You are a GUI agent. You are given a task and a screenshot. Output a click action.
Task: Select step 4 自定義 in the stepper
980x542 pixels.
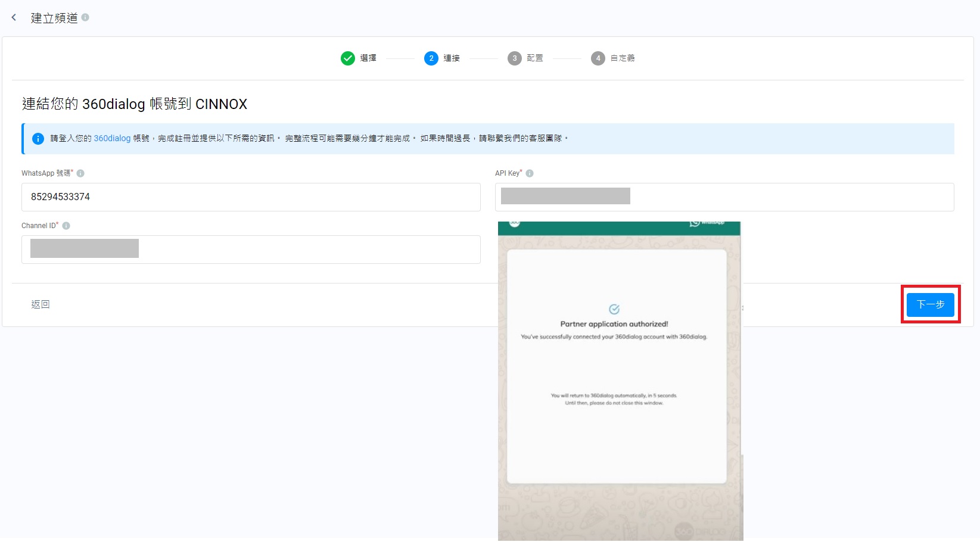pyautogui.click(x=598, y=58)
